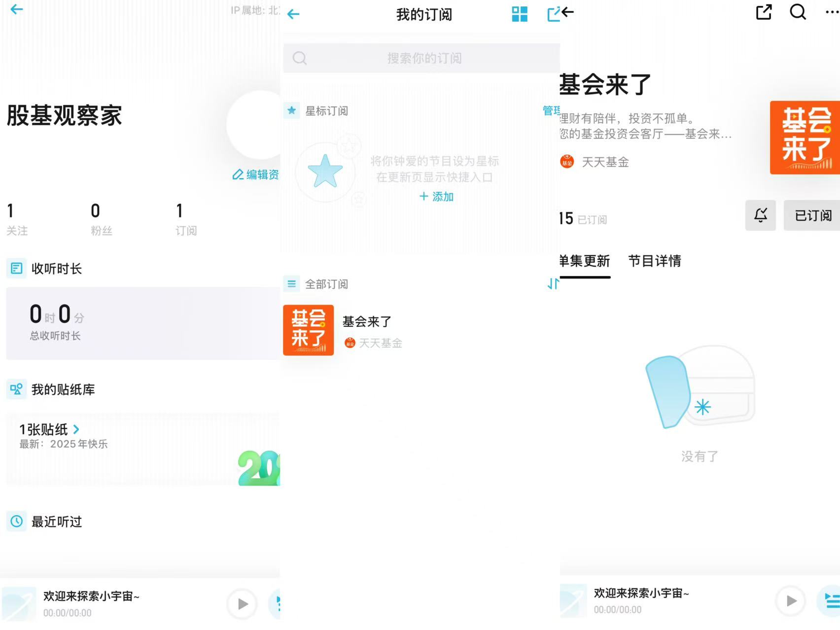Screen dimensions: 840x630
Task: Share the 基会来了 podcast page
Action: point(764,12)
